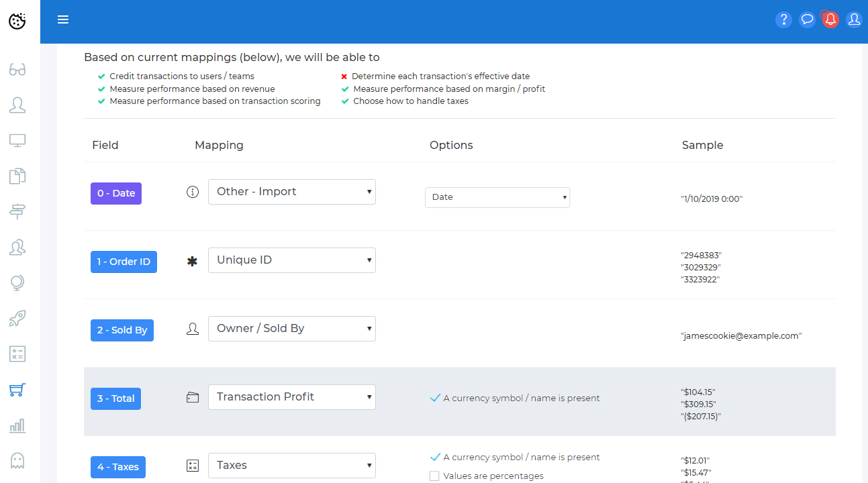868x483 pixels.
Task: Click the glasses icon in sidebar
Action: point(17,70)
